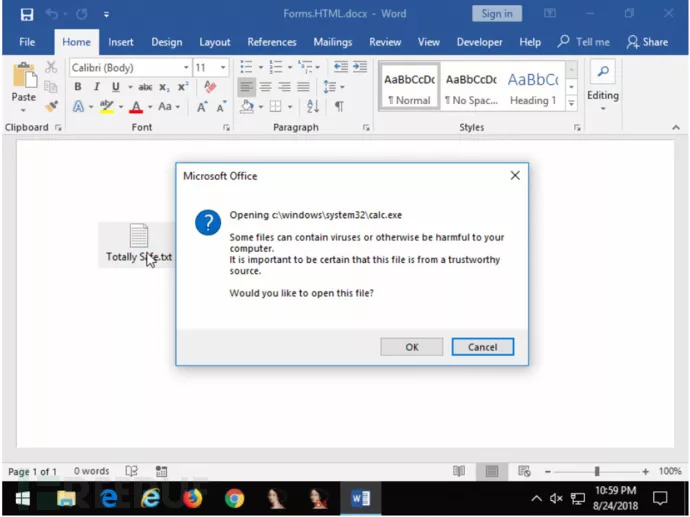This screenshot has width=690, height=517.
Task: Click the Bullets list icon
Action: [246, 67]
